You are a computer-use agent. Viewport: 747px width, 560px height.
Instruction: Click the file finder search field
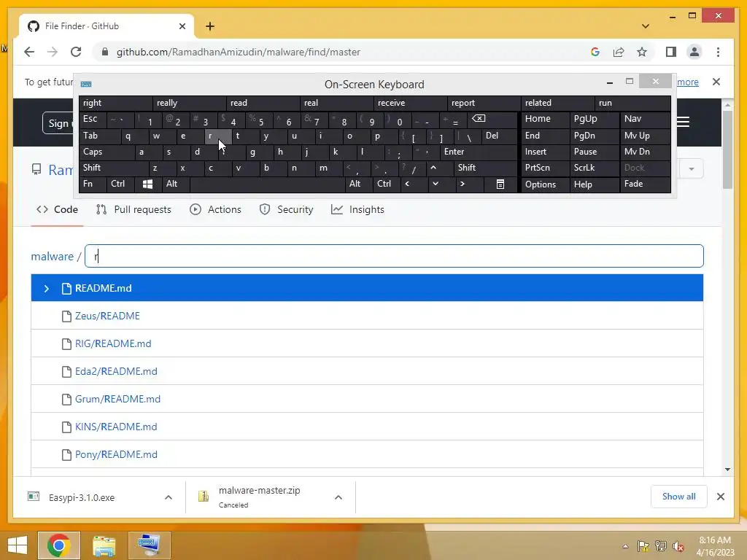[394, 256]
